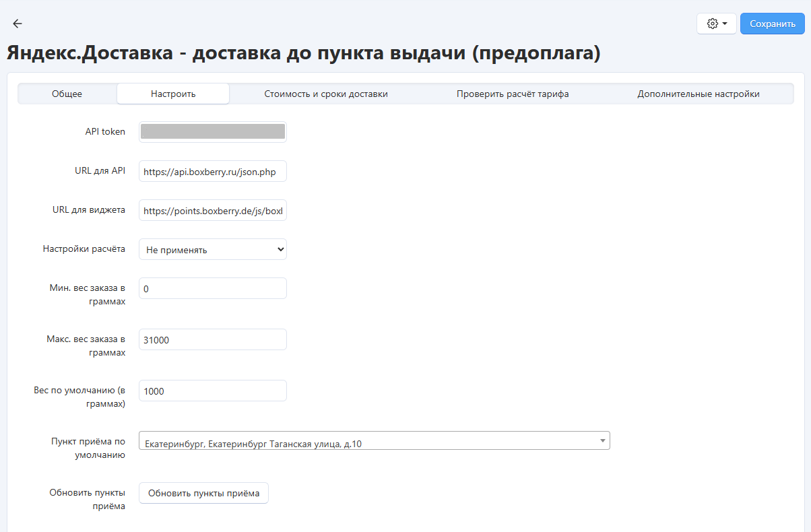The width and height of the screenshot is (811, 532).
Task: Click the Обновить пункты приёма button
Action: [203, 493]
